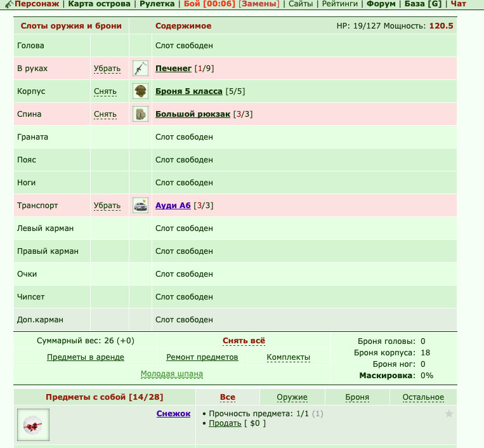This screenshot has height=448, width=484.
Task: Click the Маскировка label
Action: coord(386,376)
